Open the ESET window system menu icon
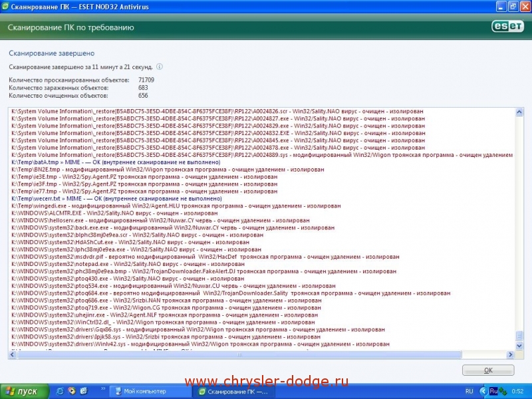The height and width of the screenshot is (399, 532). click(x=5, y=7)
